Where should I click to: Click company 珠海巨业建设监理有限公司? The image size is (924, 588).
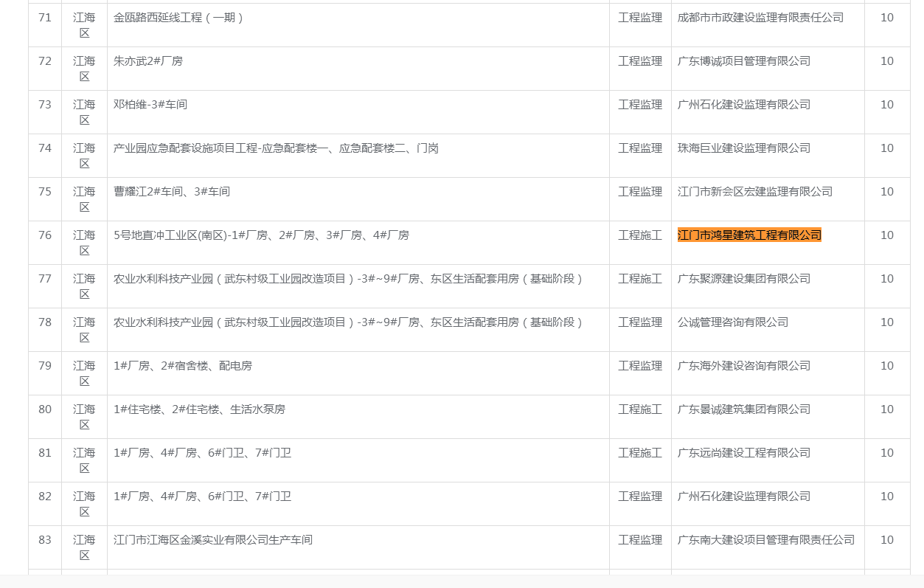(744, 148)
